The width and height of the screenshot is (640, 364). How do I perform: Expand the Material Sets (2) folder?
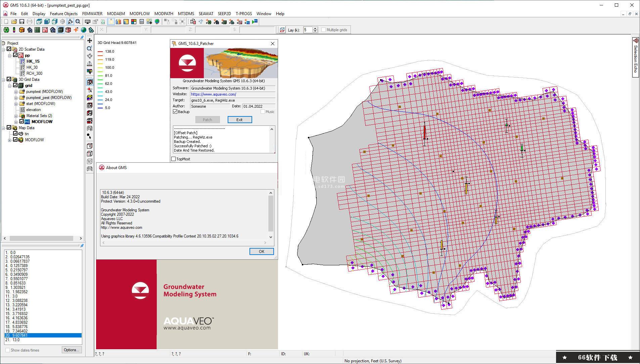click(x=16, y=116)
